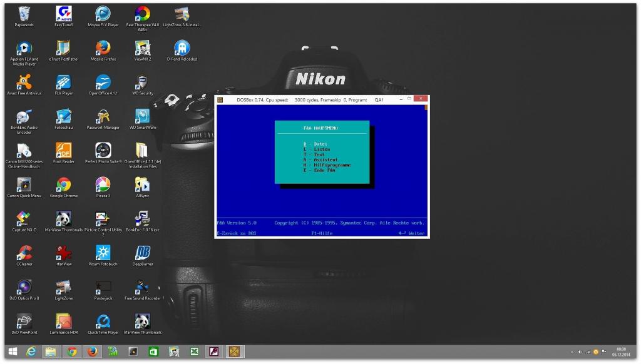
Task: Open Capture NX-D shortcut
Action: pos(24,220)
